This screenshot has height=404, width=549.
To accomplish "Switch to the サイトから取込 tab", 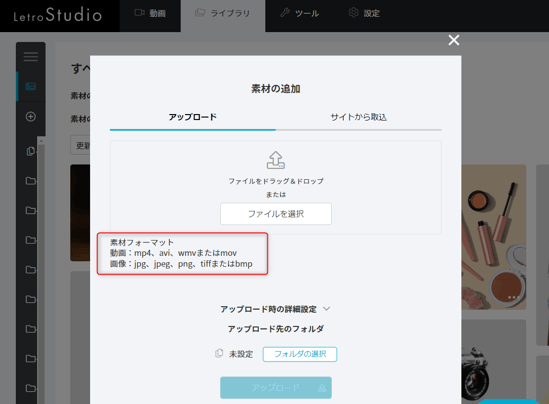I will pyautogui.click(x=359, y=117).
